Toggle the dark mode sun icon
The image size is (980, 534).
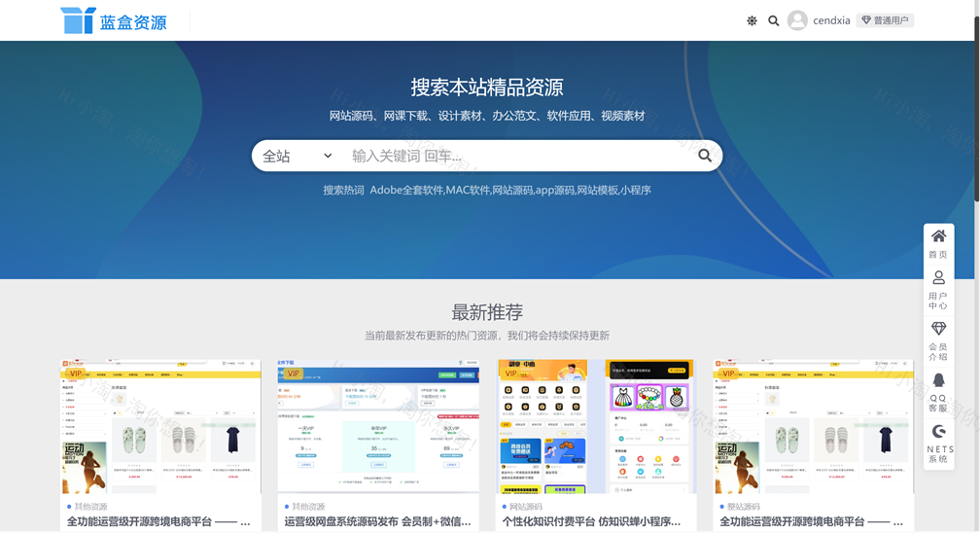[x=752, y=20]
